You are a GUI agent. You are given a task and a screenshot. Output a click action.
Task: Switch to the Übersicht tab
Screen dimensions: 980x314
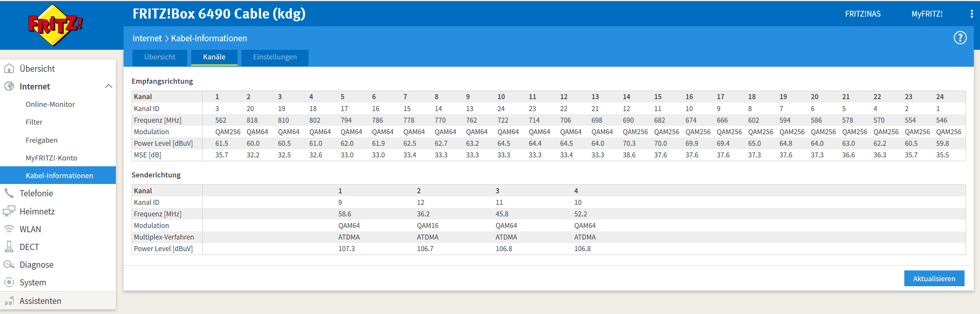[x=159, y=57]
